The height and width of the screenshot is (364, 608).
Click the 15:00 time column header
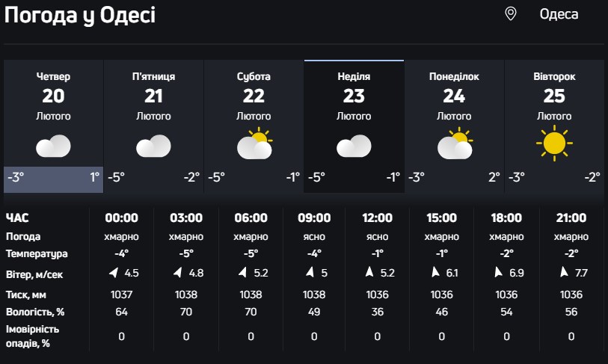pyautogui.click(x=442, y=218)
